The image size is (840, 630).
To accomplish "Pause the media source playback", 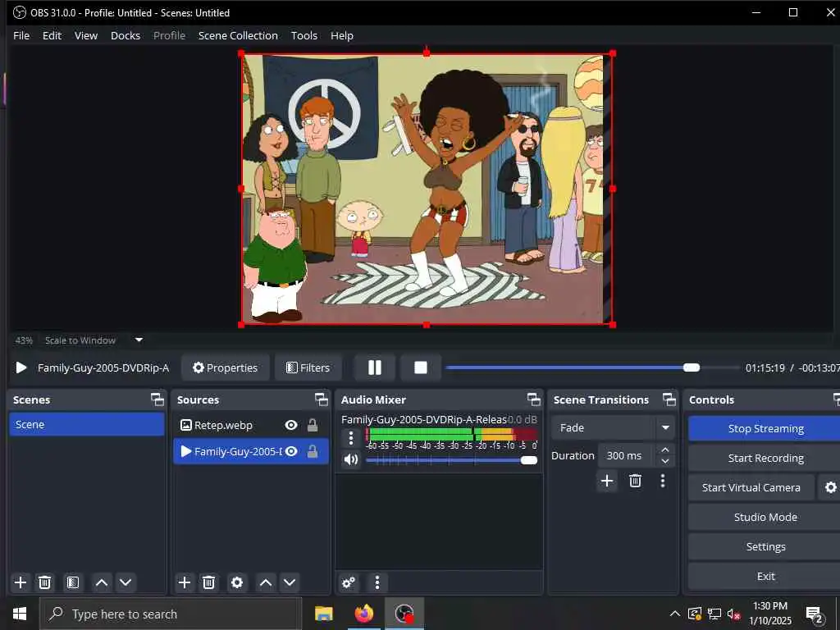I will 375,367.
